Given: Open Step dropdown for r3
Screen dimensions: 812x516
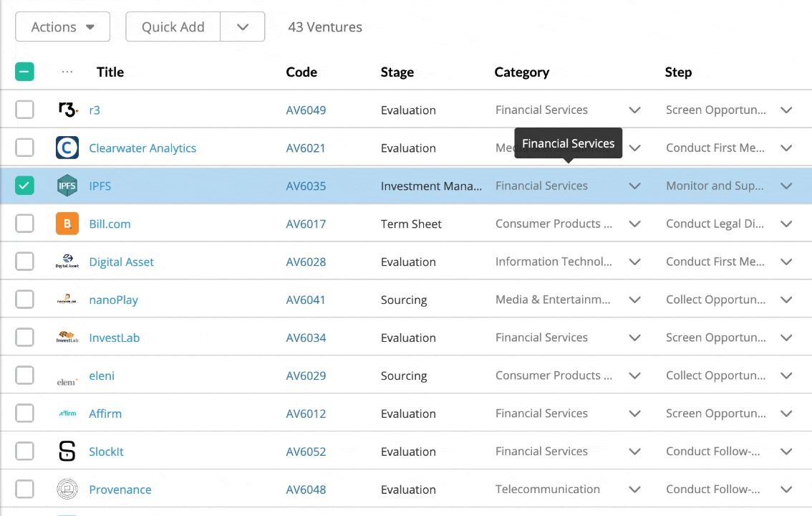Looking at the screenshot, I should point(786,110).
